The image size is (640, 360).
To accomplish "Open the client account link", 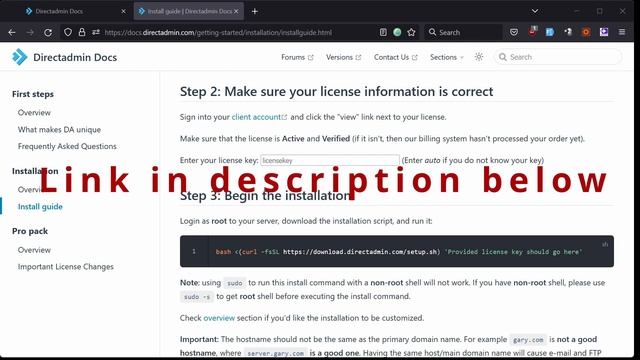I will pyautogui.click(x=259, y=117).
